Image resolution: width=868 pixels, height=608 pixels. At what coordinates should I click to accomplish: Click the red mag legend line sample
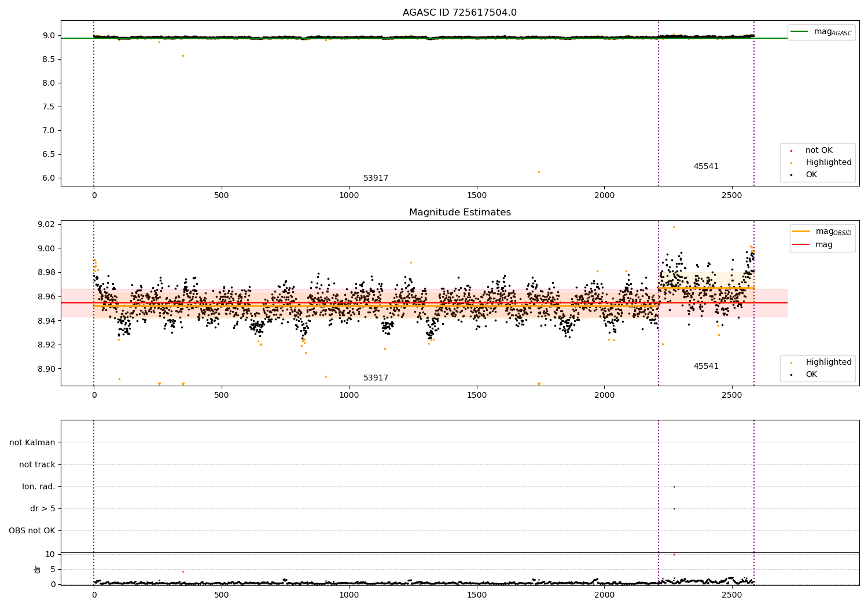click(801, 244)
